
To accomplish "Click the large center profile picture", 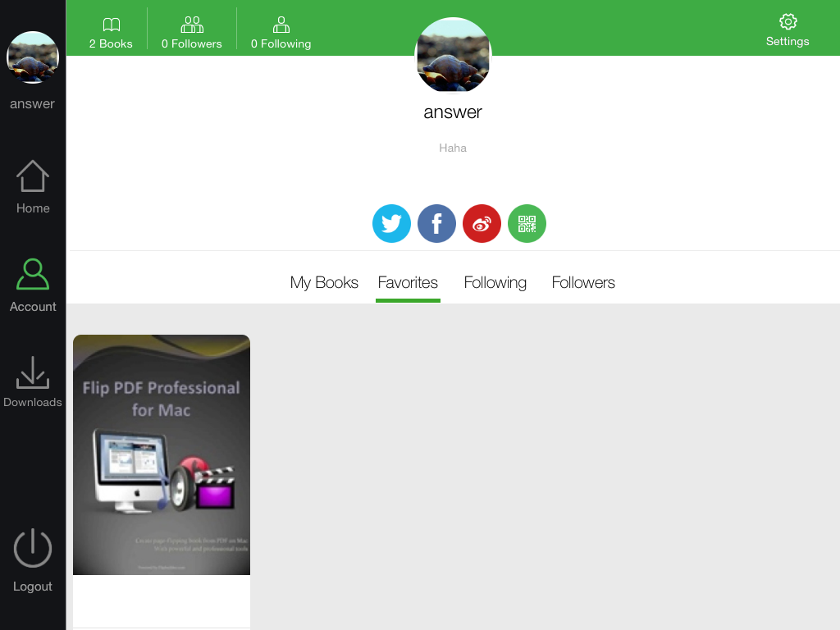I will pos(453,55).
